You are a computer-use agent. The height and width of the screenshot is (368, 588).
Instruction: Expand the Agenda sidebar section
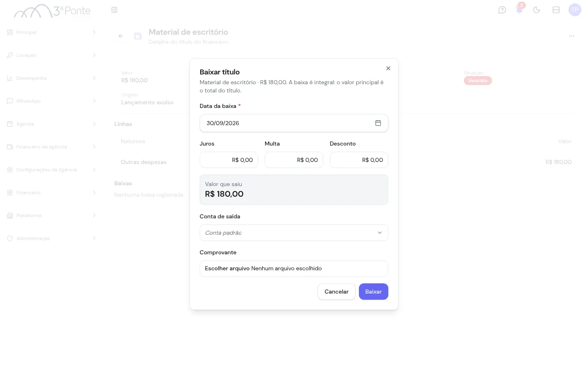(51, 124)
